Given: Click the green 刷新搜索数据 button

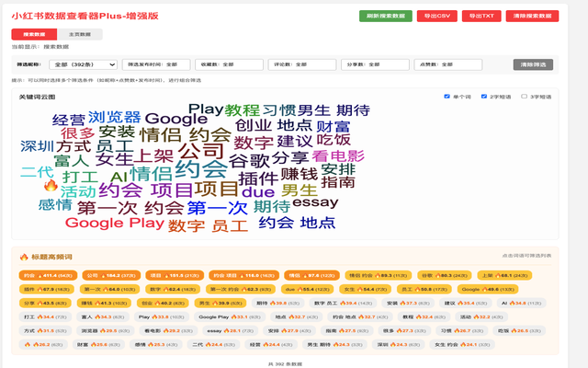Looking at the screenshot, I should tap(386, 16).
